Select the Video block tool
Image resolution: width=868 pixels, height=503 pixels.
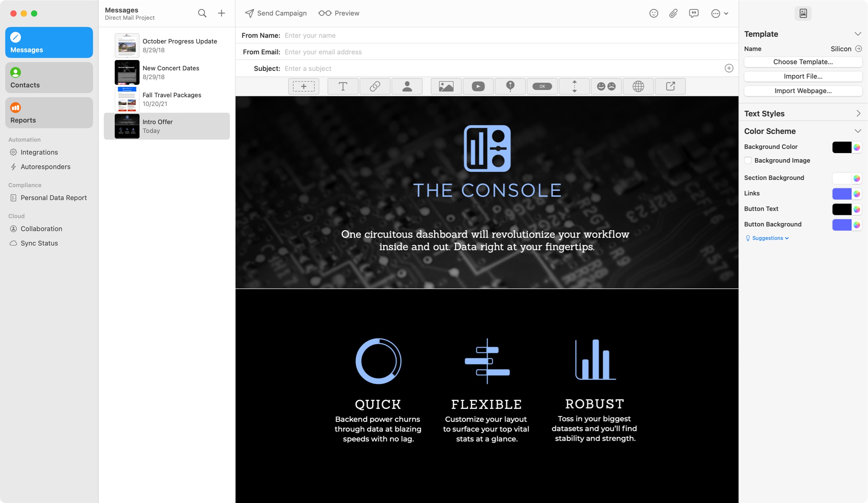[x=478, y=86]
